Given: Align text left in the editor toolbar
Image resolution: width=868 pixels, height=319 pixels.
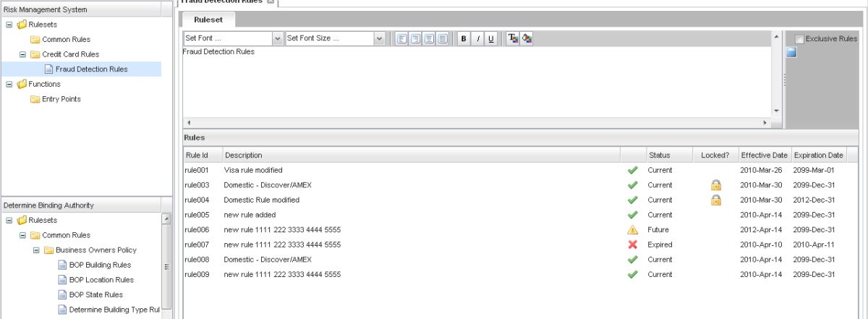Looking at the screenshot, I should click(402, 39).
